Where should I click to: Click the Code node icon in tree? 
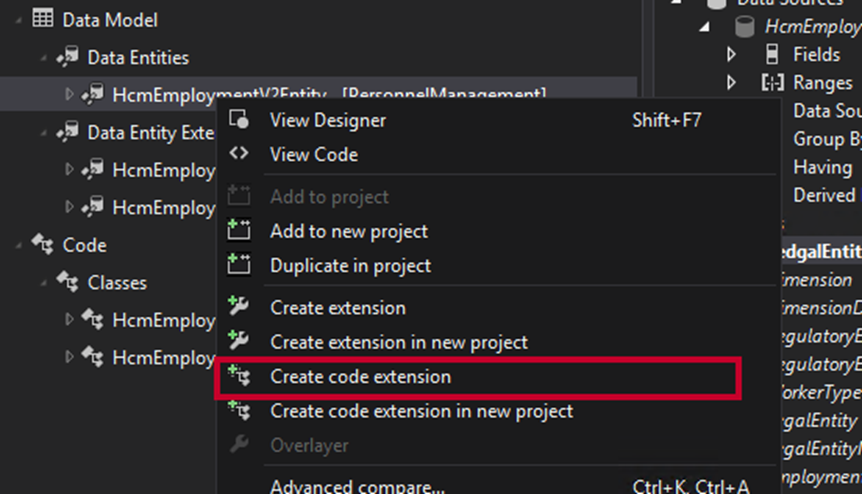(x=42, y=245)
